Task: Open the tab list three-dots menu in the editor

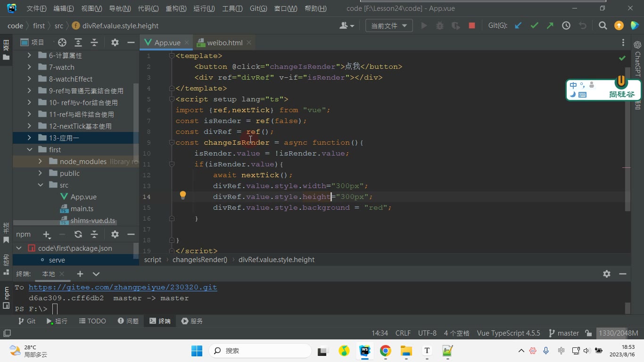Action: [x=623, y=42]
